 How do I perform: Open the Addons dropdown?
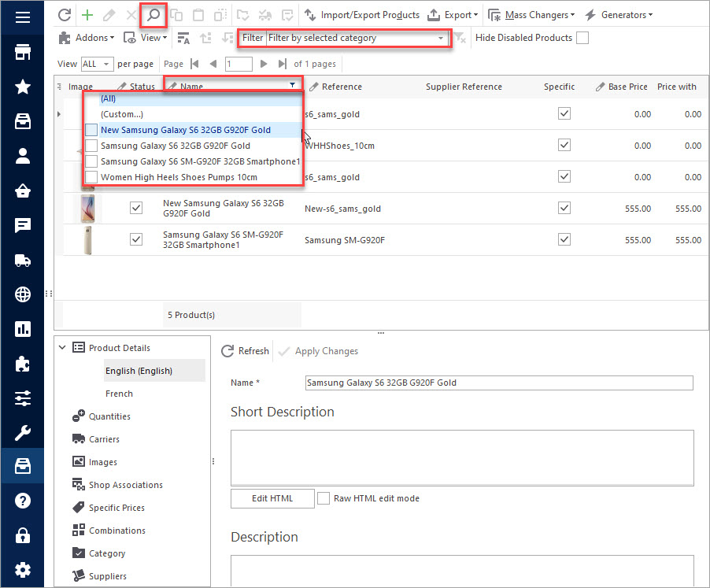click(x=86, y=38)
